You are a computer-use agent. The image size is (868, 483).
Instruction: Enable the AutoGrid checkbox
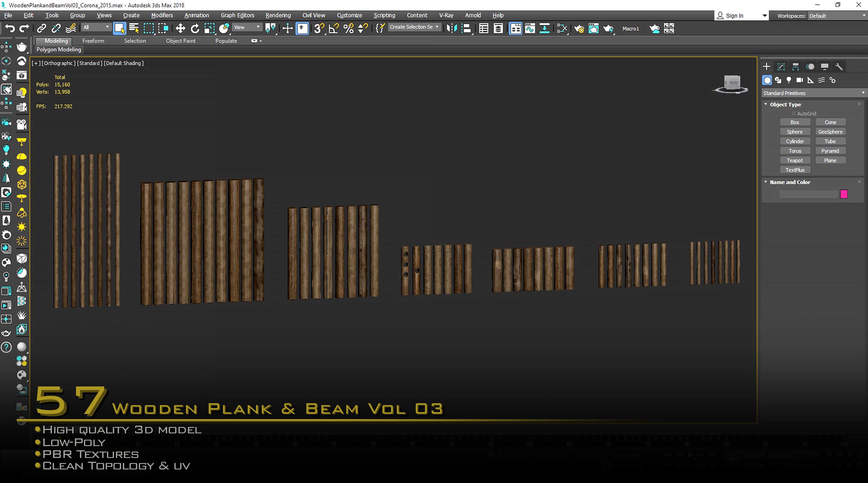tap(794, 113)
